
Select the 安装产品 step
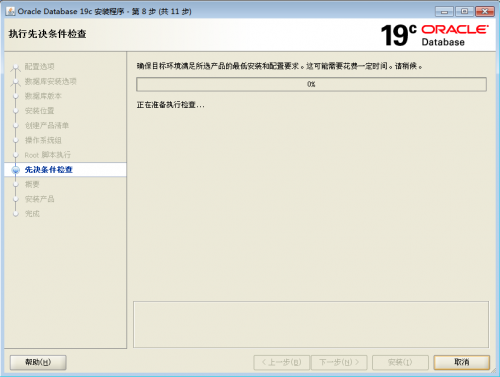[39, 199]
